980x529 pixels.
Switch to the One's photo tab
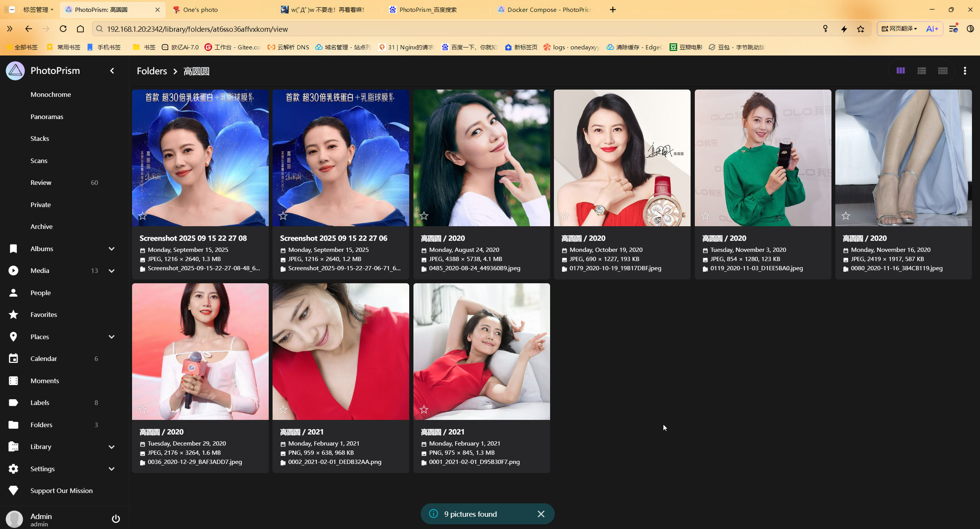[200, 10]
